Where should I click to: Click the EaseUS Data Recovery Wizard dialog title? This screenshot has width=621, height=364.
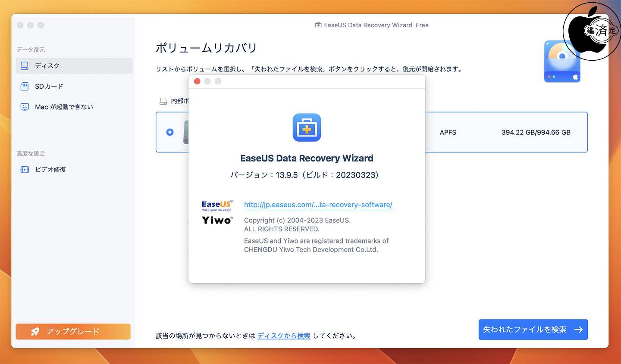[x=307, y=158]
